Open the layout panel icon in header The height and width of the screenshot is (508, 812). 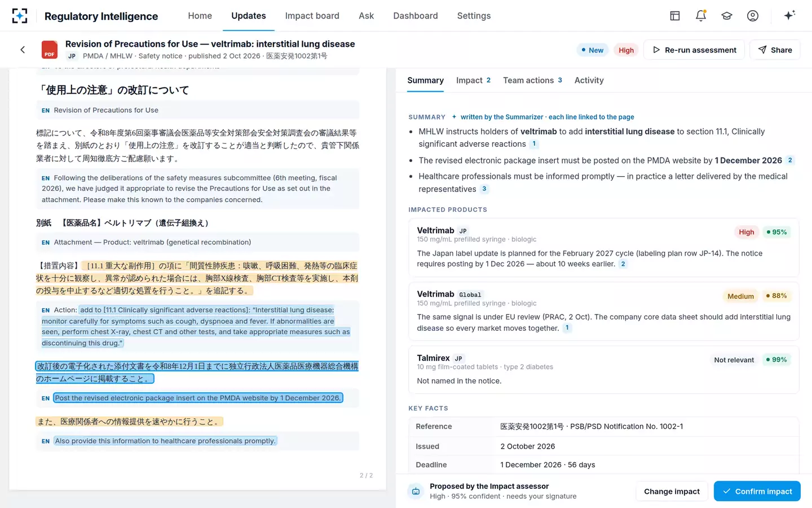tap(675, 16)
